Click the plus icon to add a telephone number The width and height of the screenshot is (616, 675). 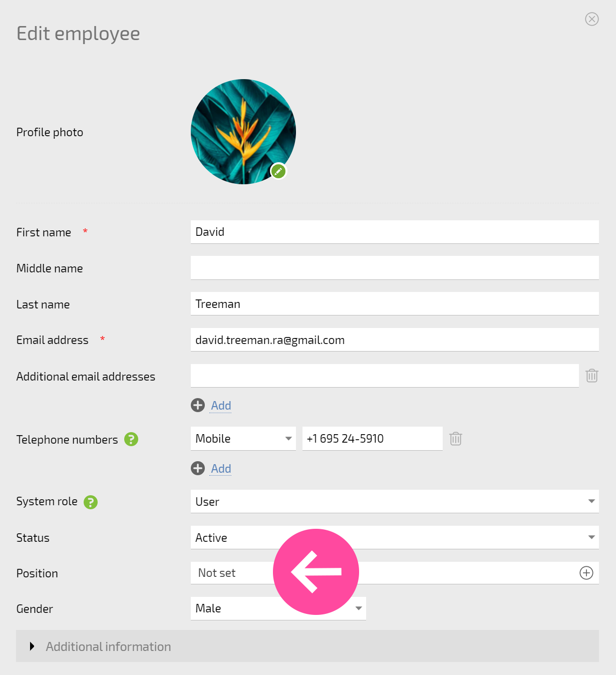coord(198,468)
